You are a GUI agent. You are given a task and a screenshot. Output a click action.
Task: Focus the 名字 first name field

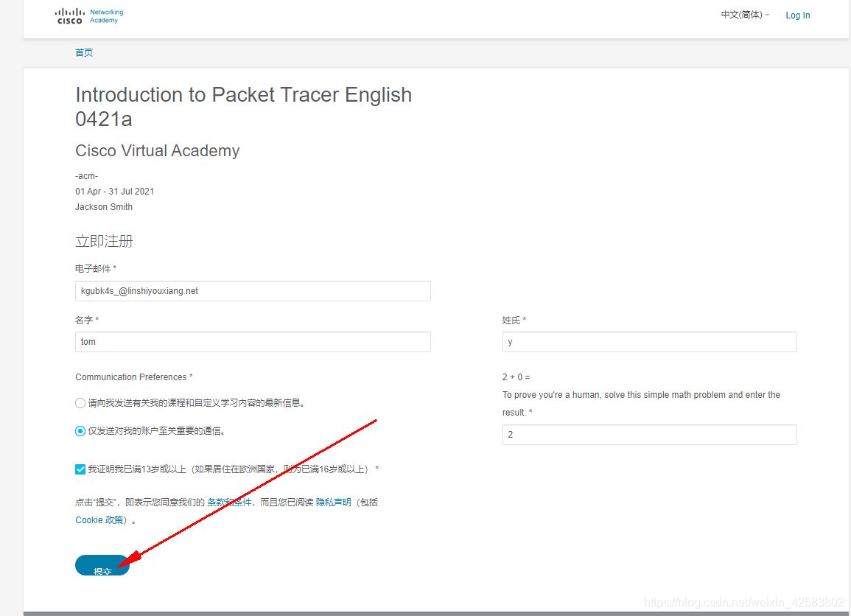click(253, 342)
